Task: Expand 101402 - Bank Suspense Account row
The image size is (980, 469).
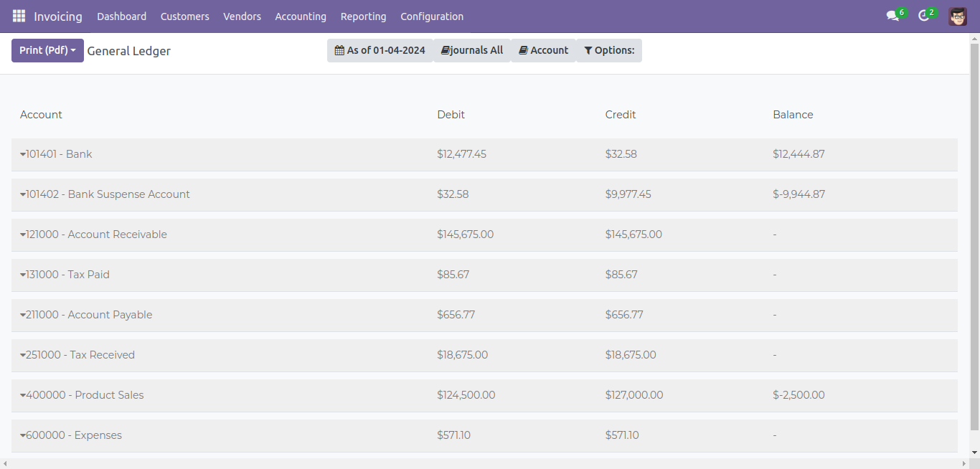Action: point(105,194)
